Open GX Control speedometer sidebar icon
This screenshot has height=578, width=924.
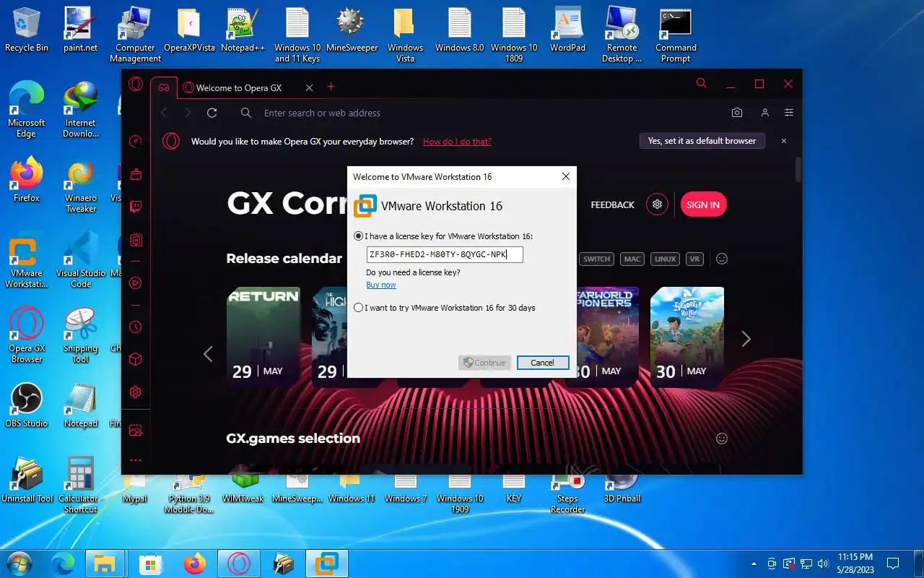pyautogui.click(x=135, y=142)
